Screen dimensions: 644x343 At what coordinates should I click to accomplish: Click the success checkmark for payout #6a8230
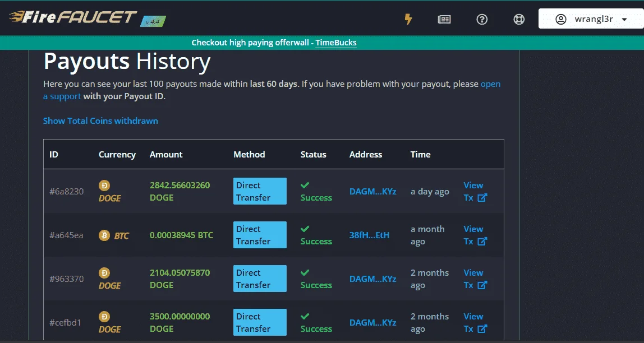(x=305, y=185)
